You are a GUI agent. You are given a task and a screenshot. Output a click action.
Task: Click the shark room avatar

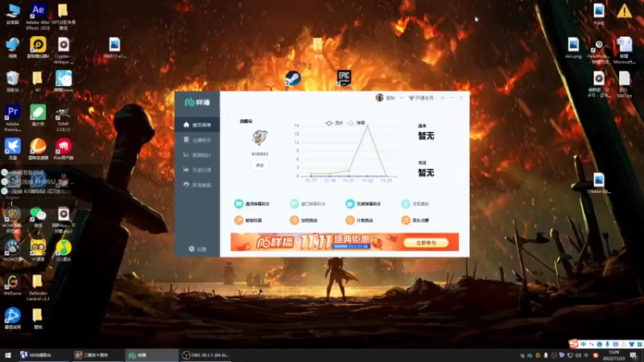[259, 138]
